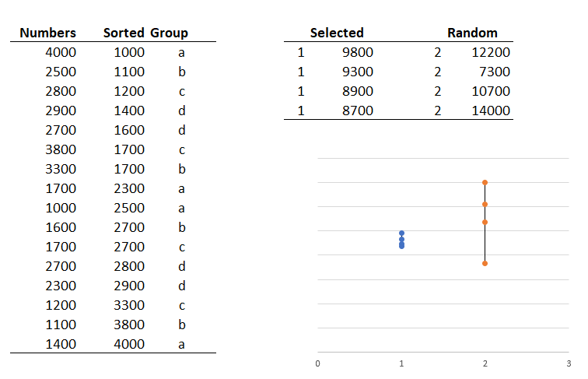Click the lowest orange data point
The width and height of the screenshot is (588, 379).
pyautogui.click(x=485, y=263)
